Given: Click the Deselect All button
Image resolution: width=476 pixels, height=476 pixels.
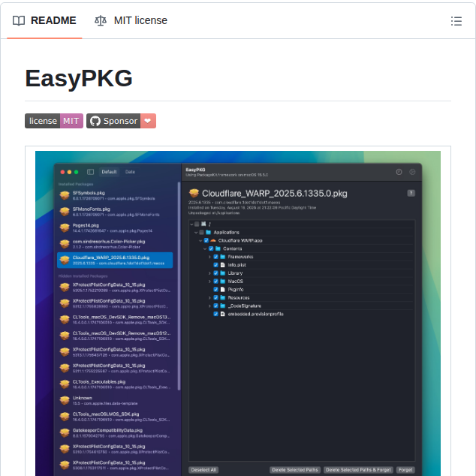Looking at the screenshot, I should (203, 470).
